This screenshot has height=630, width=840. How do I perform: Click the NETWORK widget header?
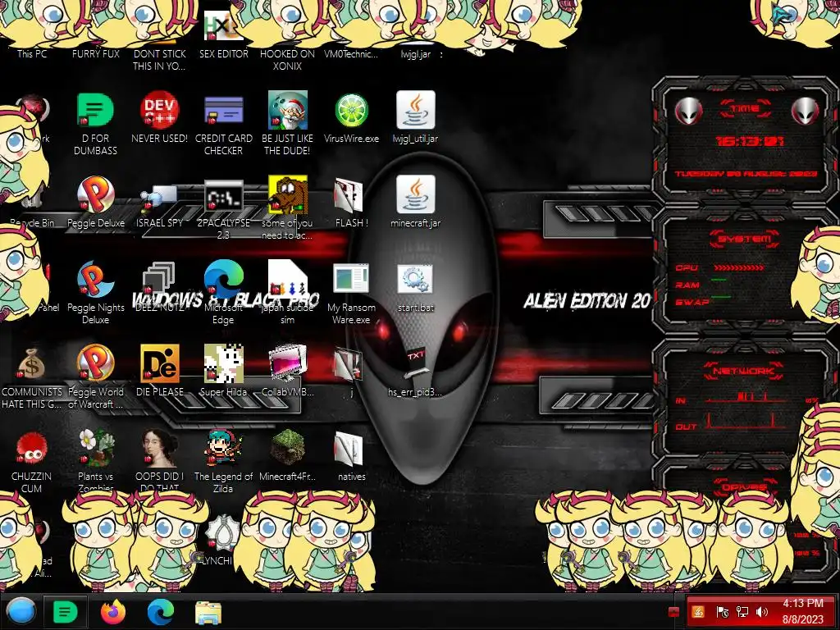tap(744, 371)
